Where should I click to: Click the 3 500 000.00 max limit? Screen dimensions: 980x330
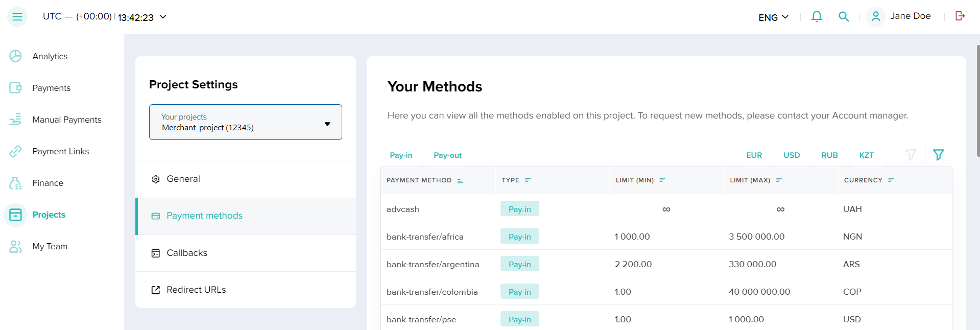click(756, 237)
